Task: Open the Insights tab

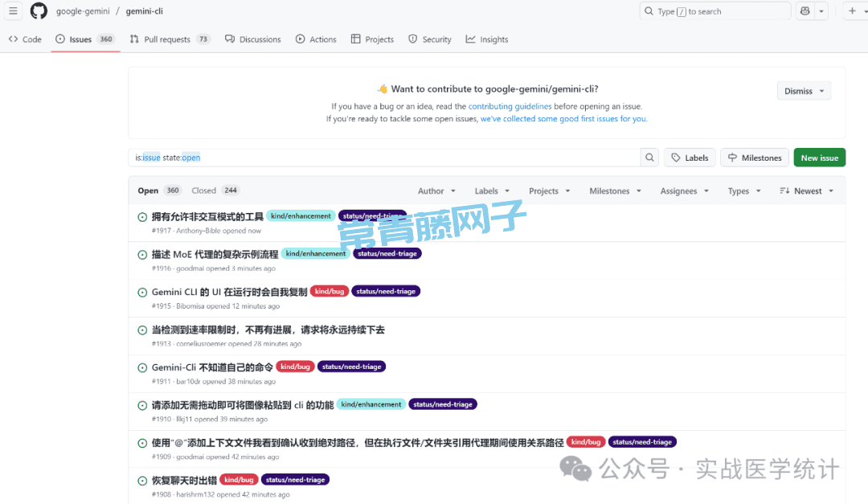Action: (x=487, y=39)
